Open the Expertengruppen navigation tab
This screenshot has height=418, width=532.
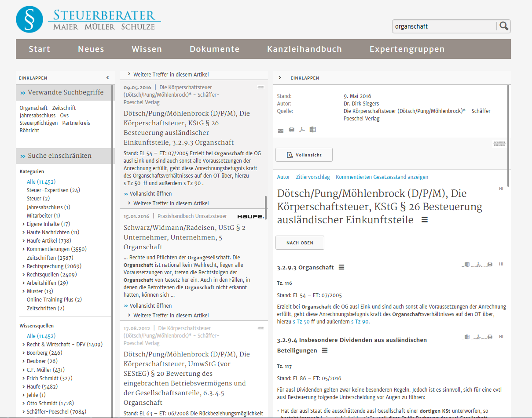tap(407, 49)
